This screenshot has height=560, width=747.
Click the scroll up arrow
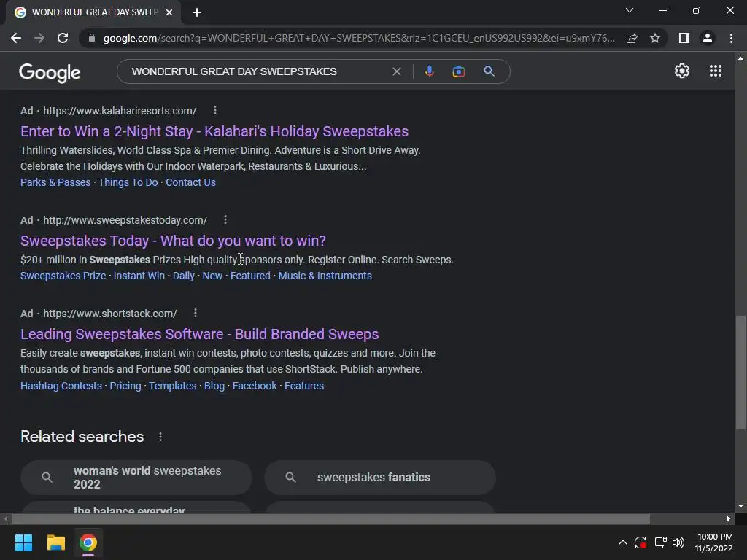coord(740,58)
